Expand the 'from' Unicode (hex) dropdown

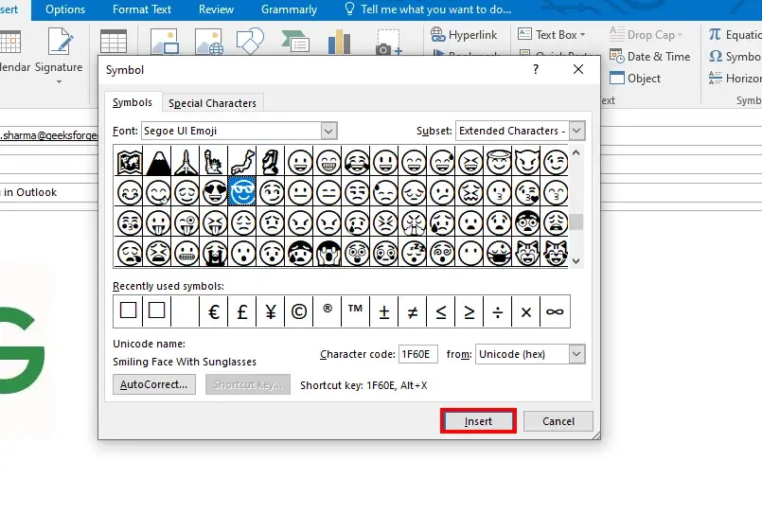(x=576, y=354)
